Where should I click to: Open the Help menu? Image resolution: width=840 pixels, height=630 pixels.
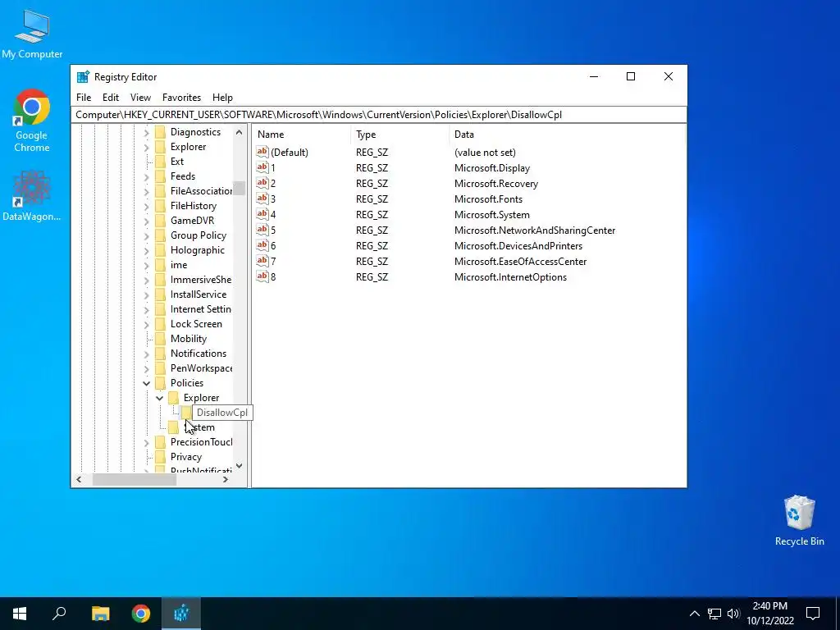pyautogui.click(x=222, y=98)
